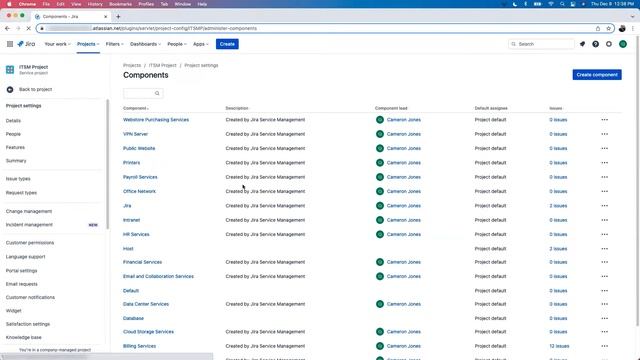Open actions menu for Host row
Viewport: 640px width, 360px height.
604,249
